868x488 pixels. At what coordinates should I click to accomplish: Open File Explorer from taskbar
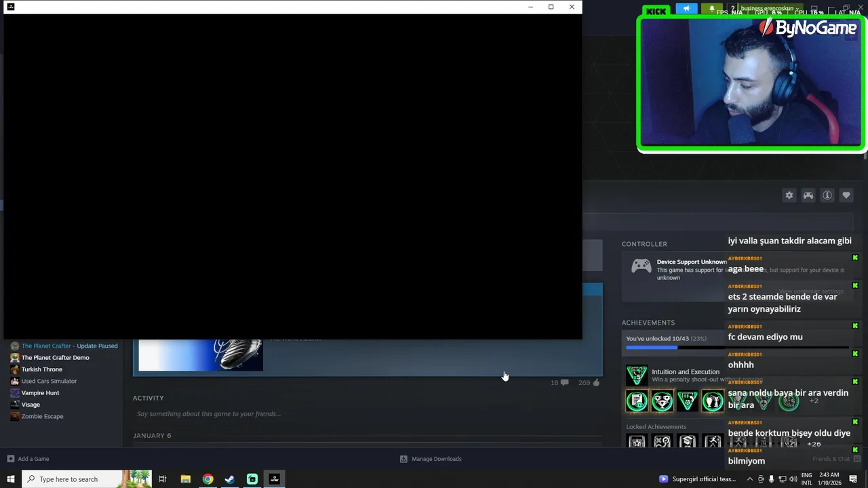pos(185,479)
